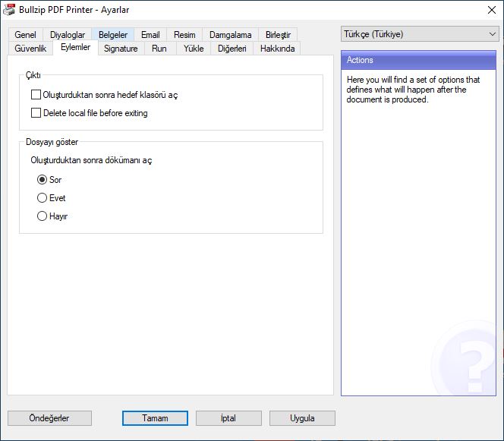Click the Bullzip printer icon in title bar

pos(8,10)
